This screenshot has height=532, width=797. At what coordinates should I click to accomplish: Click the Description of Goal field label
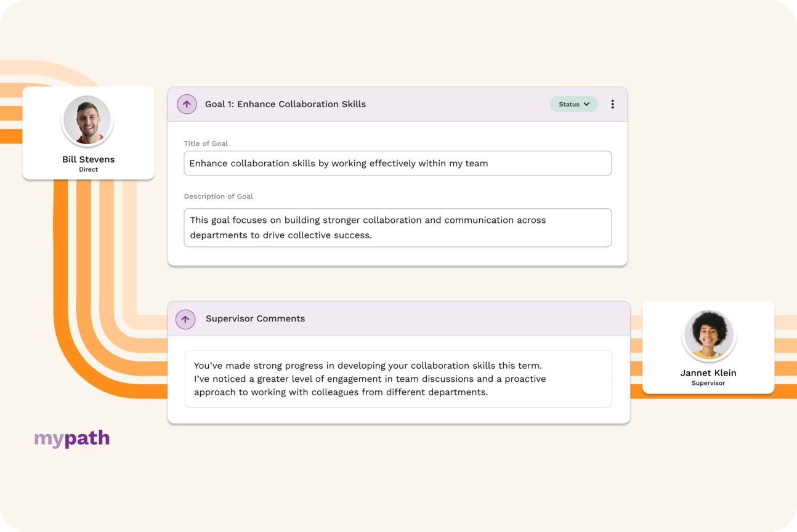(x=218, y=196)
